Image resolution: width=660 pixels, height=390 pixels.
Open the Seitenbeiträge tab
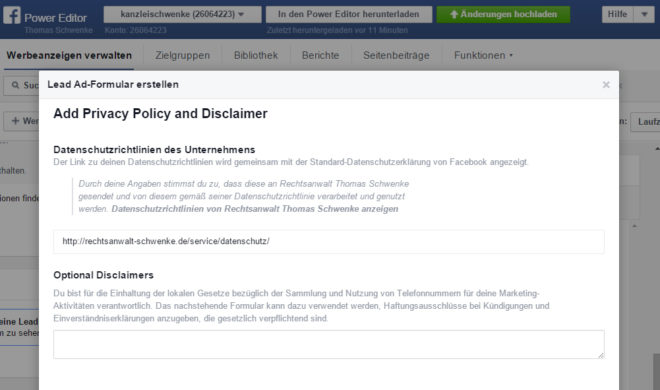click(x=396, y=56)
